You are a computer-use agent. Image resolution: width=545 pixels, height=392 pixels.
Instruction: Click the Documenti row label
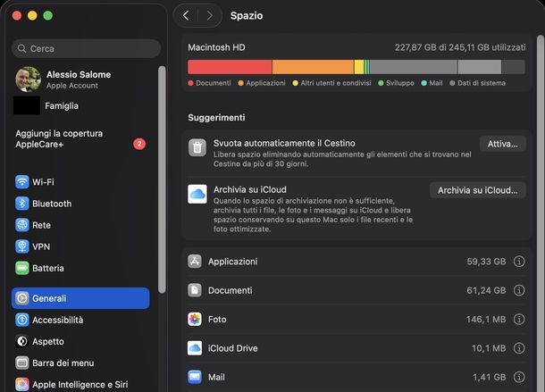coord(231,290)
